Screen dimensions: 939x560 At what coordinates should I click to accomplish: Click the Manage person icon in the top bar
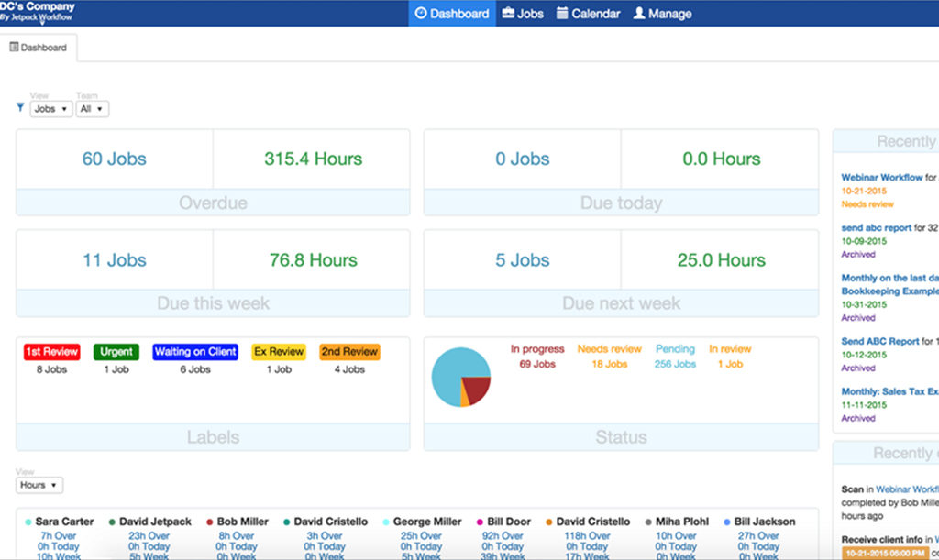639,13
